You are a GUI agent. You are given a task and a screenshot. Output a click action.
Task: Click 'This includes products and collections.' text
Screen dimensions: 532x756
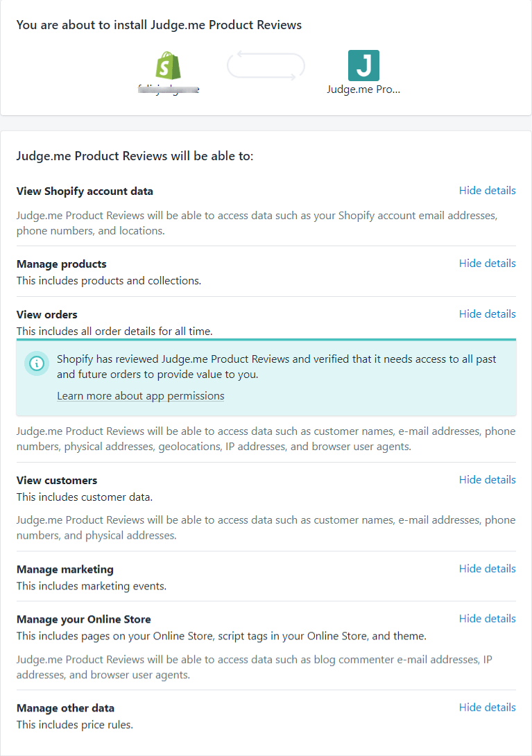click(108, 281)
